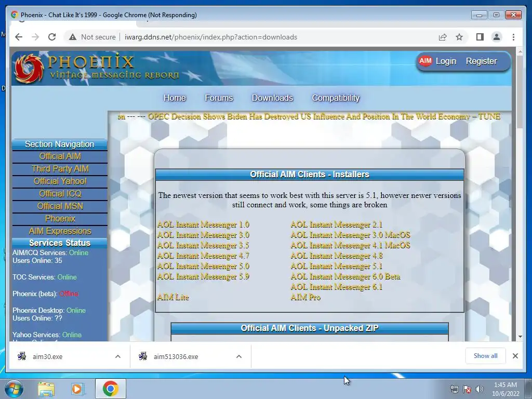Image resolution: width=532 pixels, height=399 pixels.
Task: Download AOL Instant Messenger 3.0
Action: 203,235
